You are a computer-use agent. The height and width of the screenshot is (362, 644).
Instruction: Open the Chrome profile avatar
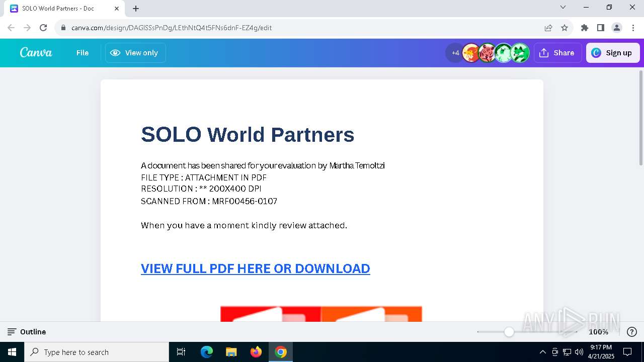[x=617, y=28]
